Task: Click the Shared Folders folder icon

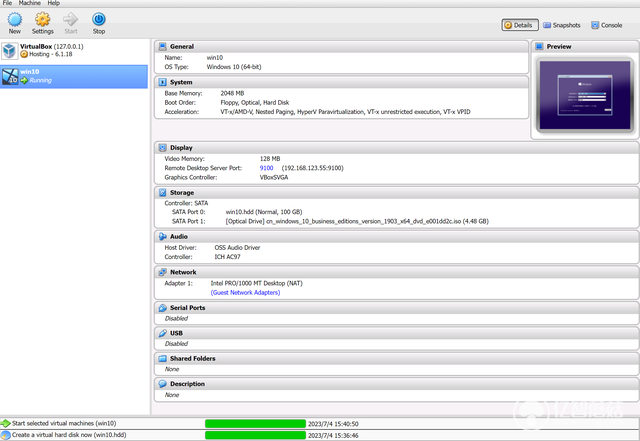Action: point(162,359)
